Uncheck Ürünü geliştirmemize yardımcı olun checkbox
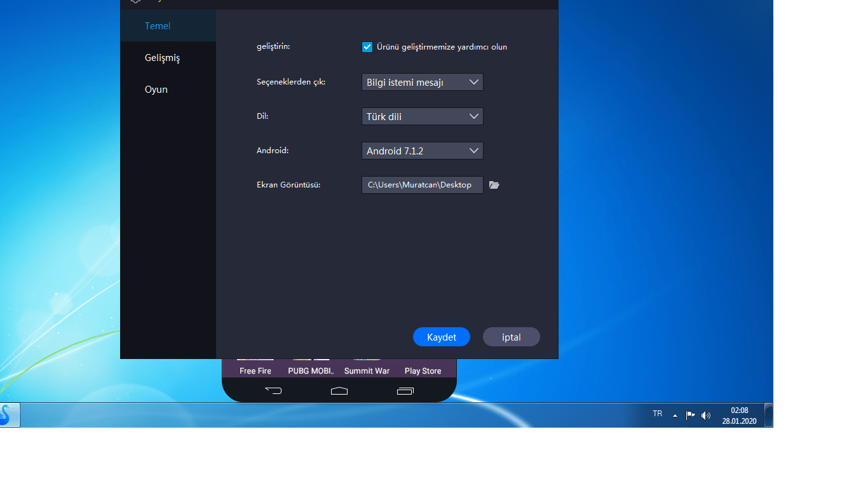868x488 pixels. coord(367,47)
